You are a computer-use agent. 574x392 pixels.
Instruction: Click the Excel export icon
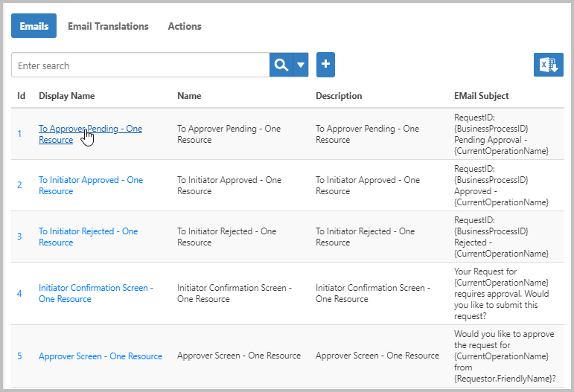[x=548, y=65]
